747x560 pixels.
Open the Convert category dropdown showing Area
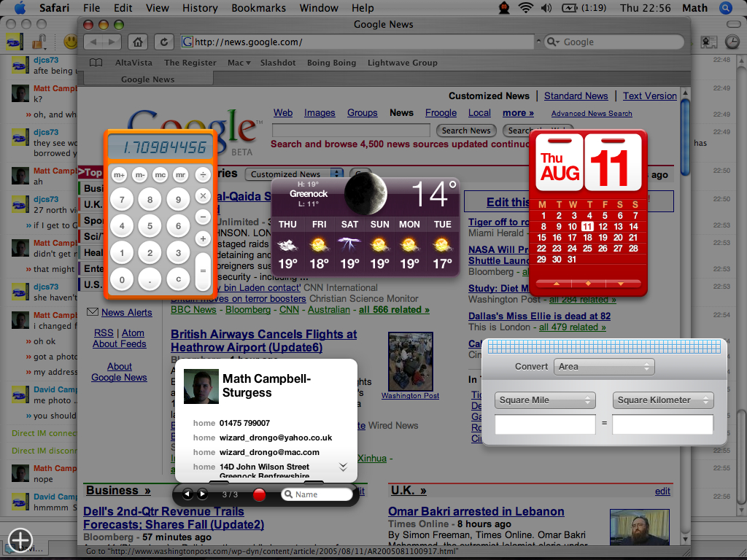(604, 367)
